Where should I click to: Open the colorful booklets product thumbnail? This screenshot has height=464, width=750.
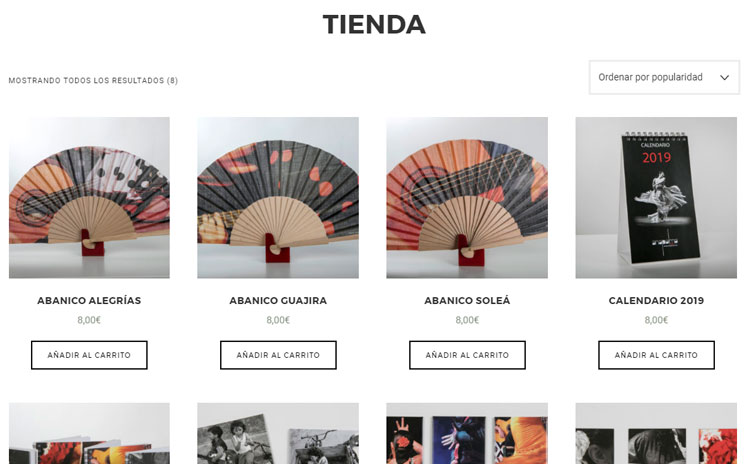pyautogui.click(x=89, y=433)
